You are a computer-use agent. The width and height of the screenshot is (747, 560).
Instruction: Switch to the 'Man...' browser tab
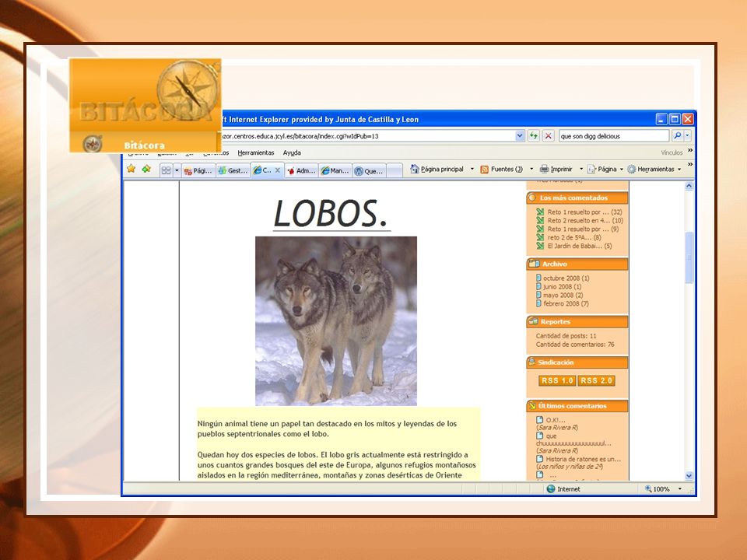[335, 170]
